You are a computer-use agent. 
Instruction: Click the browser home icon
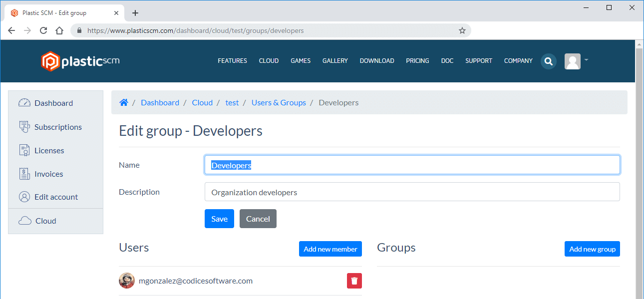[59, 30]
